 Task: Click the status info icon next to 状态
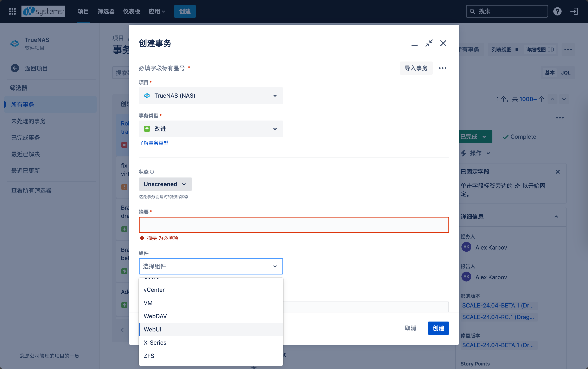pos(152,172)
